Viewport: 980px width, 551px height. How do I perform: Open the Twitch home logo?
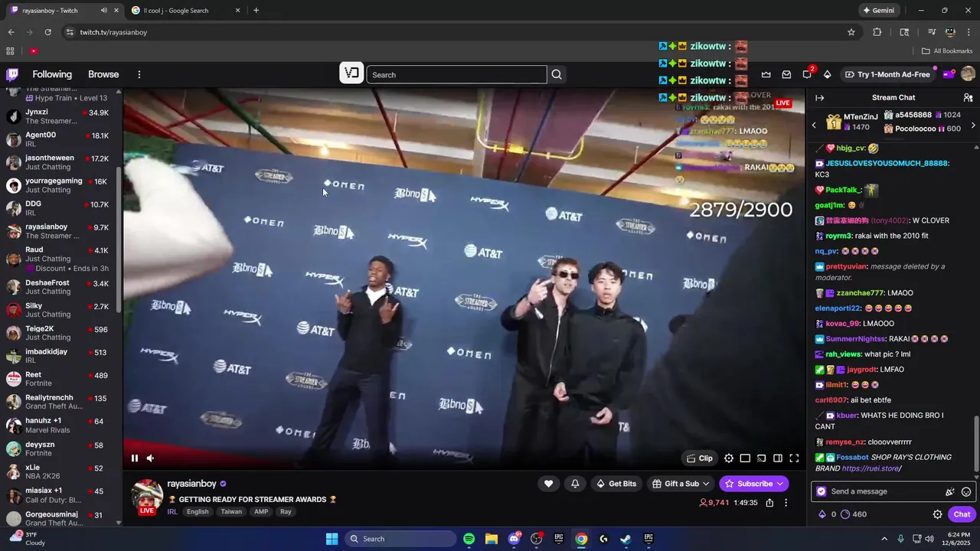click(x=12, y=74)
